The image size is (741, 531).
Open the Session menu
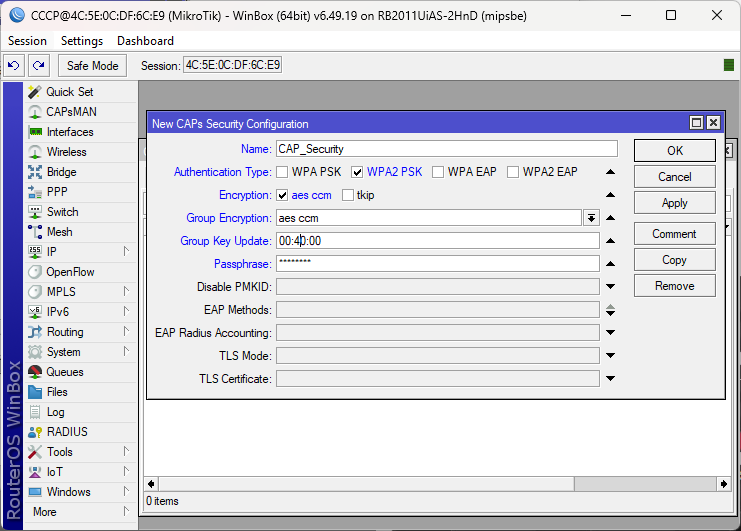(x=27, y=41)
